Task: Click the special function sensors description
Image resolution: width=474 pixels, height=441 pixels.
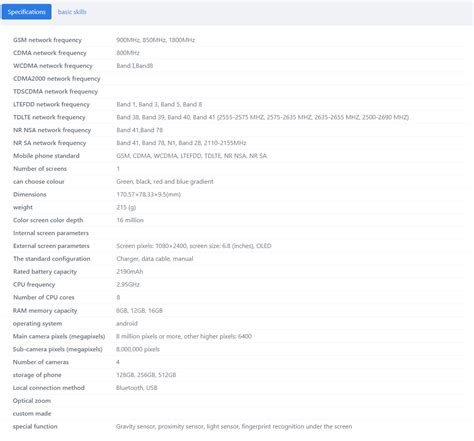Action: tap(234, 426)
